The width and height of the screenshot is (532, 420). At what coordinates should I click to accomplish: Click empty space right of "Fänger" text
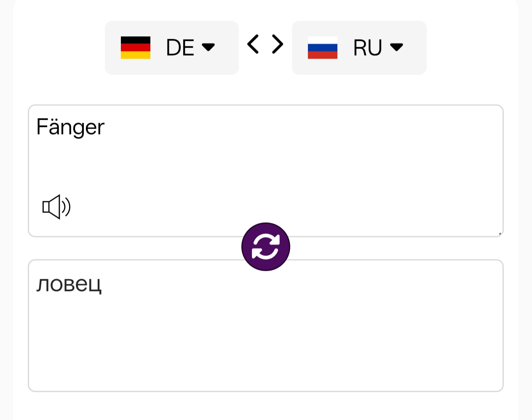click(x=295, y=127)
